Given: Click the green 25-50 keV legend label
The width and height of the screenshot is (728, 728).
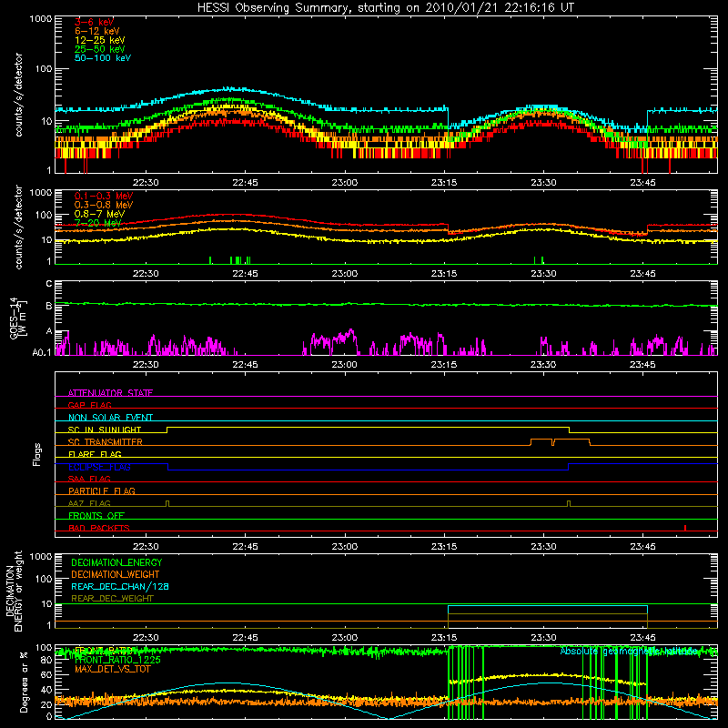Looking at the screenshot, I should (x=100, y=49).
